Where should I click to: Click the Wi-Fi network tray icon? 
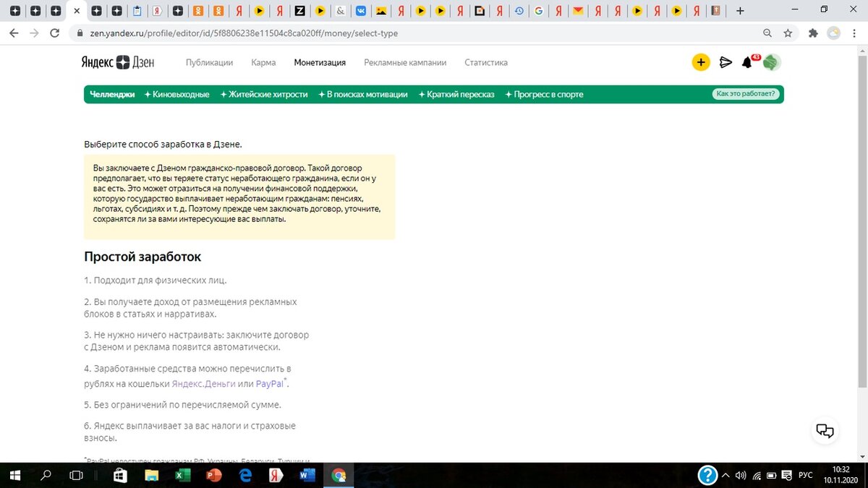756,475
